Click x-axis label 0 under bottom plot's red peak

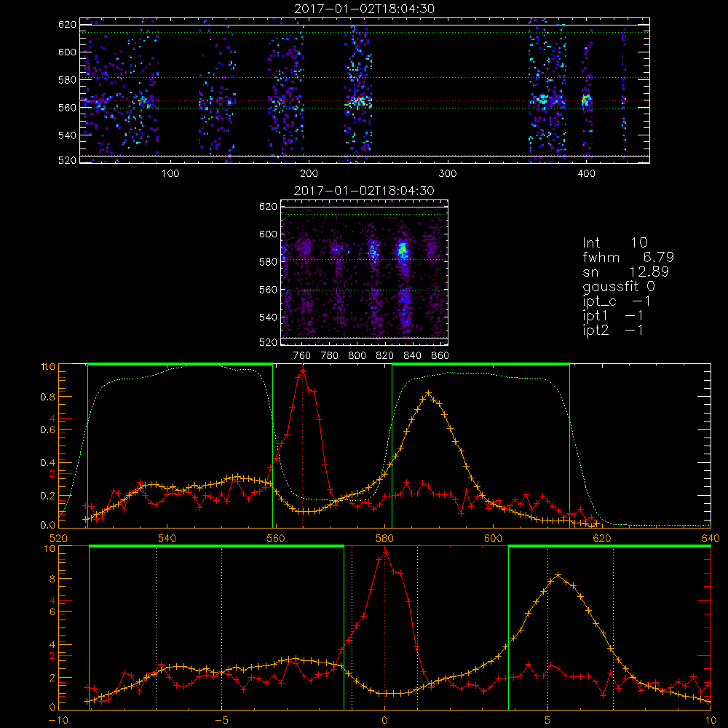[384, 720]
